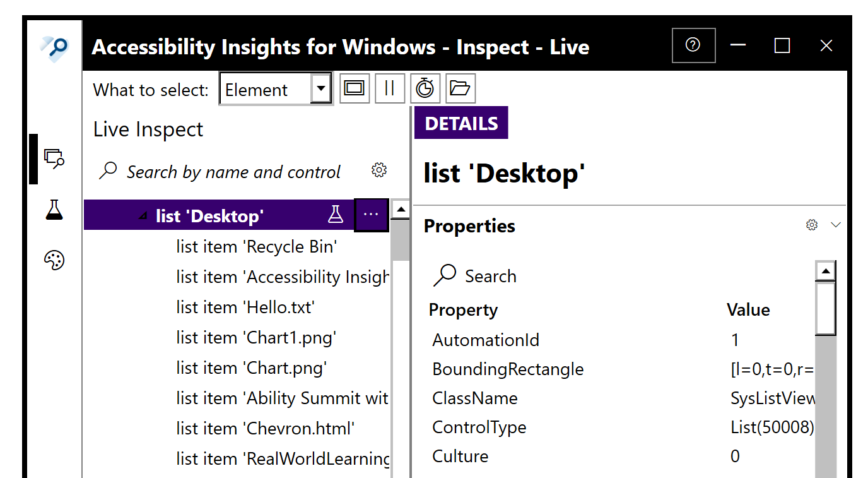
Task: Open the ellipsis menu on list 'Desktop'
Action: click(x=371, y=215)
